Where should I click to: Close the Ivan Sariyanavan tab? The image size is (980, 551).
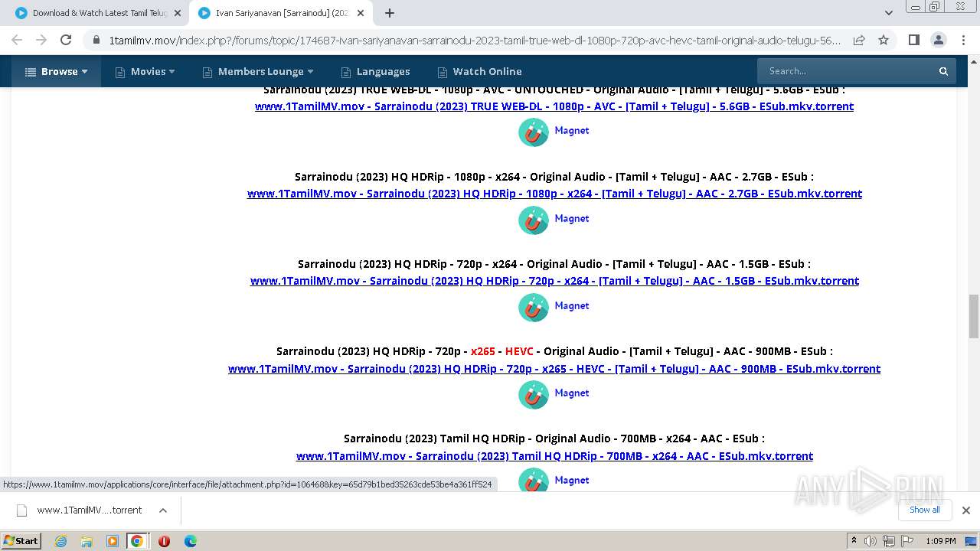[361, 13]
